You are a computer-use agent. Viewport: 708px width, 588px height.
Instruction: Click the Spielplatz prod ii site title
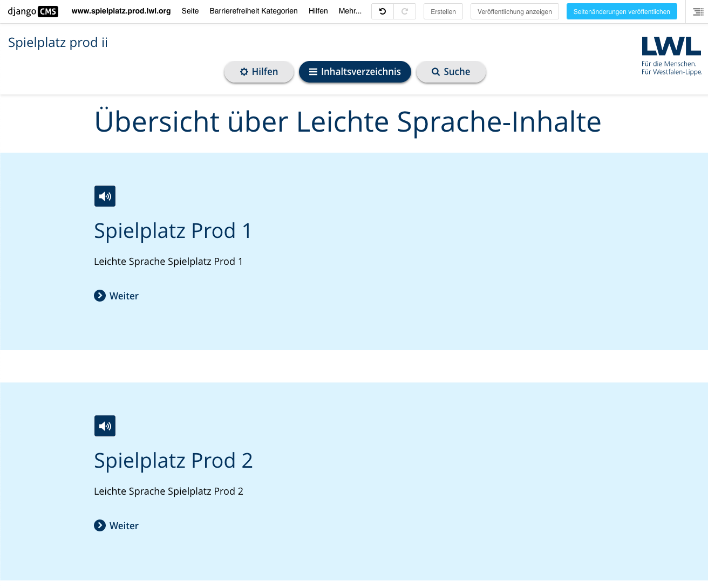(x=58, y=43)
